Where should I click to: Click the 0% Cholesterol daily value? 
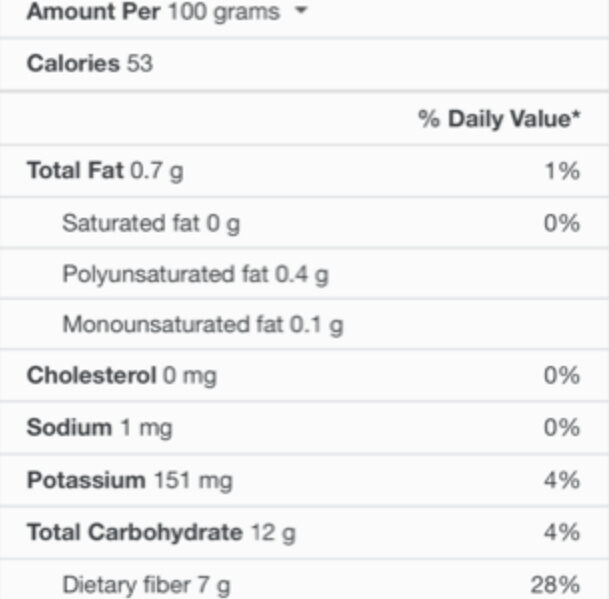pyautogui.click(x=562, y=376)
